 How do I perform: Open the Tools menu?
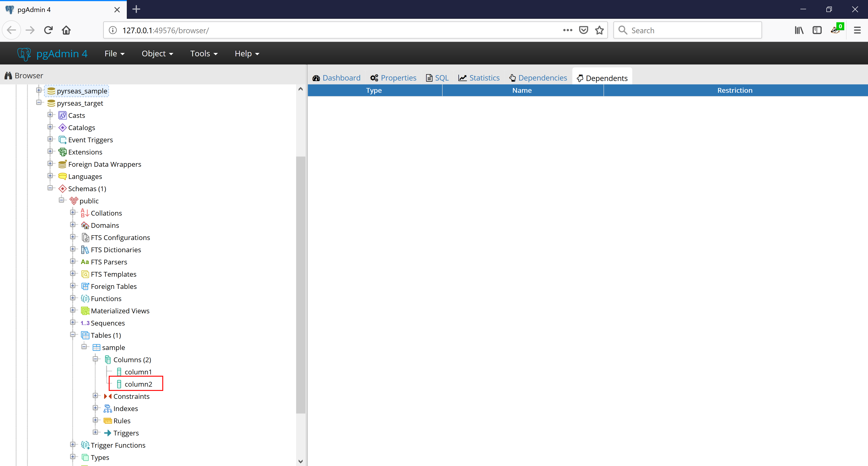(x=204, y=54)
